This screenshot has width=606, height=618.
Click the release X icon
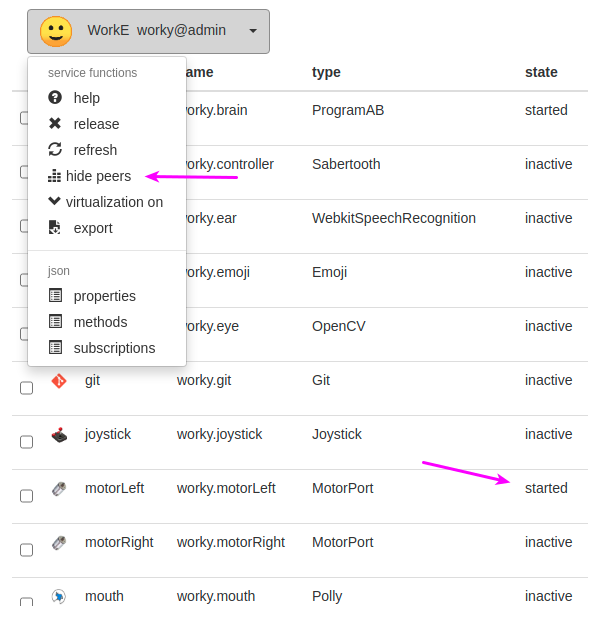pos(55,123)
